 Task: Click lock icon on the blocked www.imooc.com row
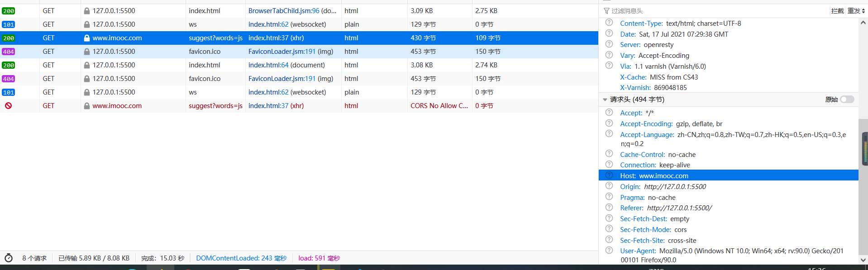(x=86, y=106)
